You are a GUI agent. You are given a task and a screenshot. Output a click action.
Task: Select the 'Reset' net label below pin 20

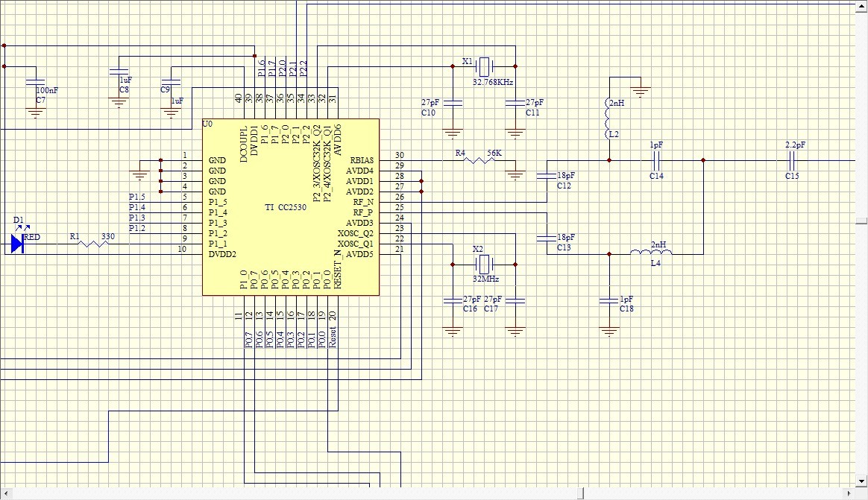coord(332,337)
